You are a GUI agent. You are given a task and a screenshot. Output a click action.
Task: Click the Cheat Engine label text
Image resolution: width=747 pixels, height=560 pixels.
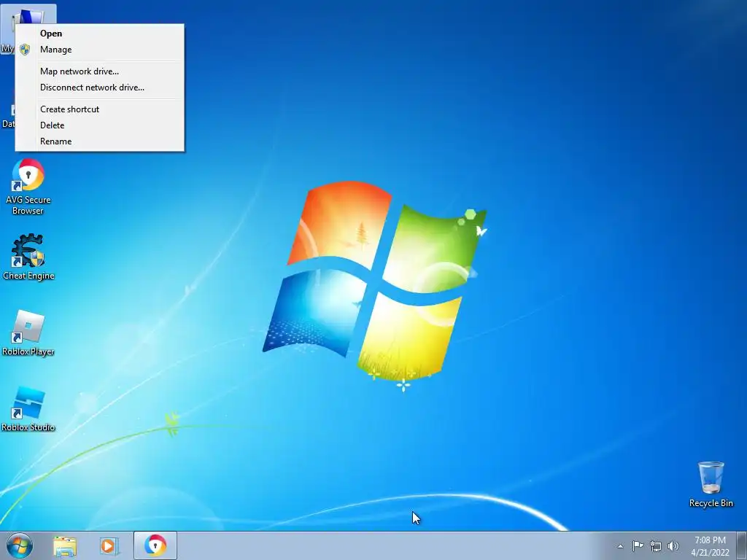28,276
